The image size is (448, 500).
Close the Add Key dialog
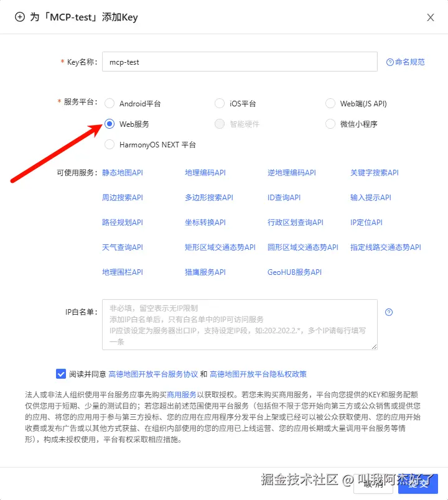point(431,17)
